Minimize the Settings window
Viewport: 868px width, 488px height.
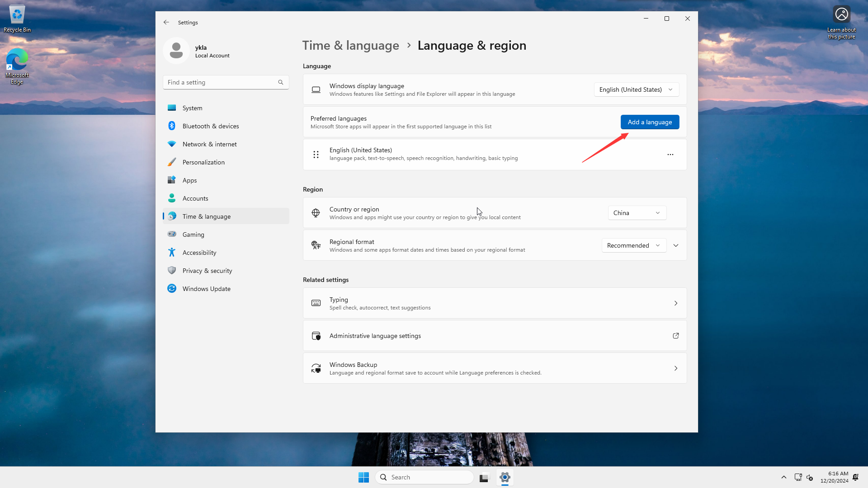[646, 19]
